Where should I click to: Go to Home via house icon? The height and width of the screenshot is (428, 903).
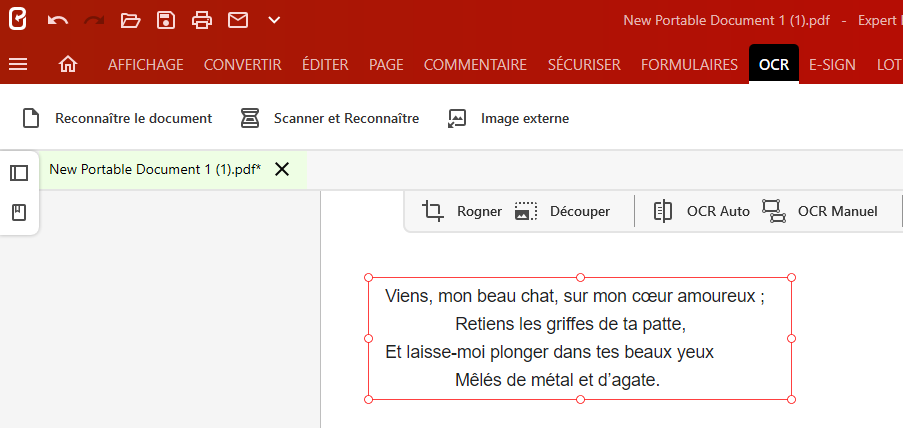[68, 64]
